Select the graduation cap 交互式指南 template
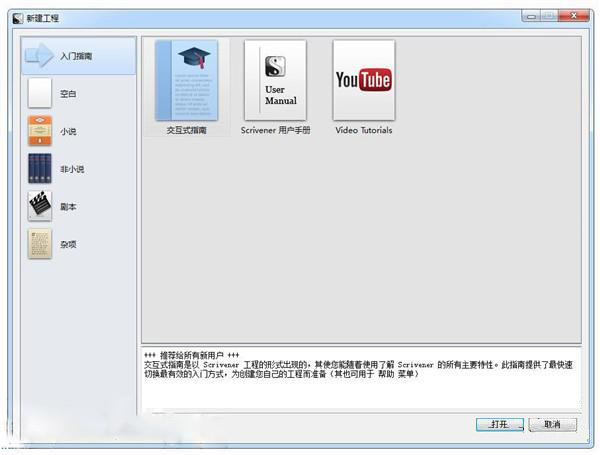Viewport: 600px width, 455px height. (186, 80)
